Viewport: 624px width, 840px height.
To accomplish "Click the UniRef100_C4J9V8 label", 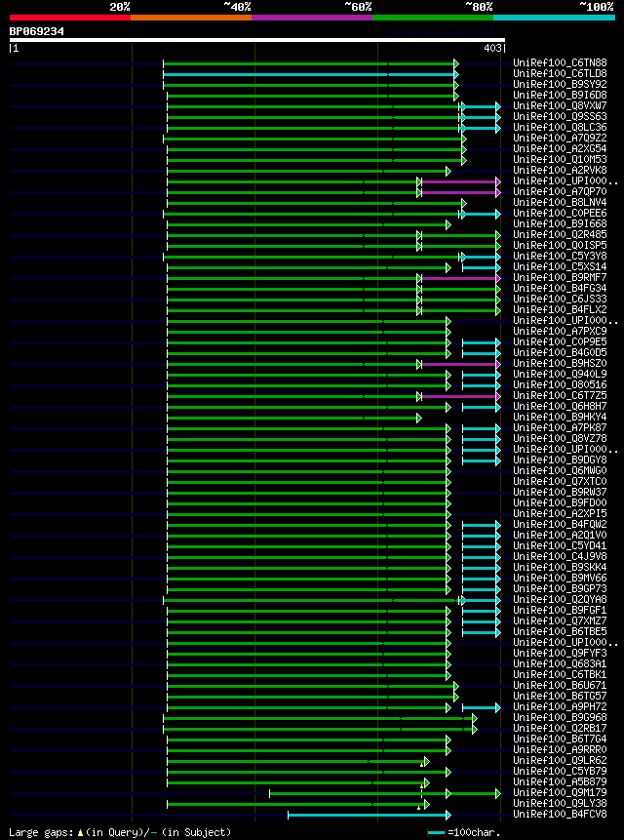I will (560, 556).
